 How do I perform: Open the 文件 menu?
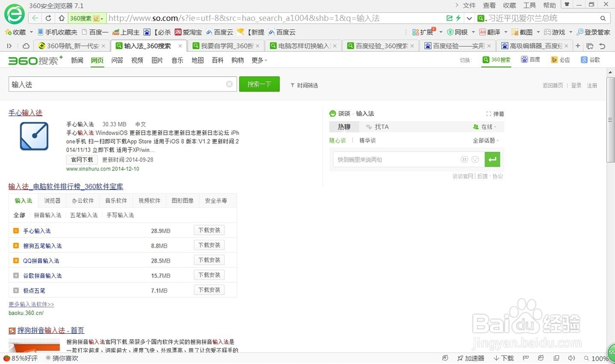pos(469,5)
